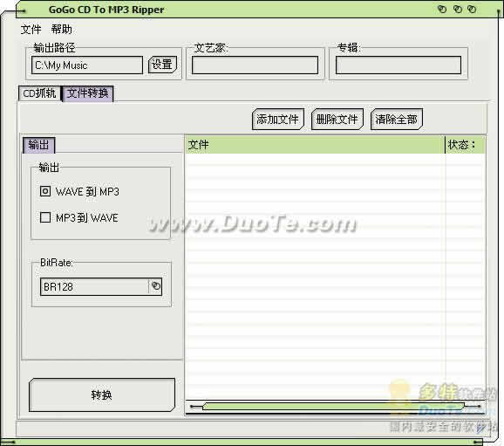Click the horizontal scrollbar under file list
Image resolution: width=504 pixels, height=446 pixels.
click(335, 407)
